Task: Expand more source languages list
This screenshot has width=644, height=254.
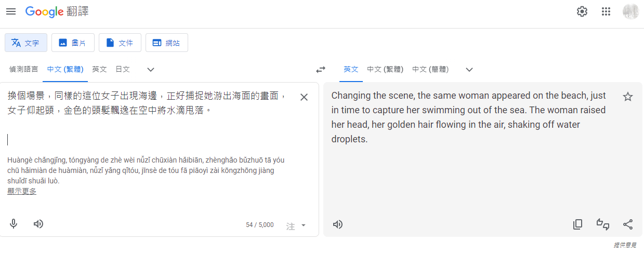Action: pos(151,70)
